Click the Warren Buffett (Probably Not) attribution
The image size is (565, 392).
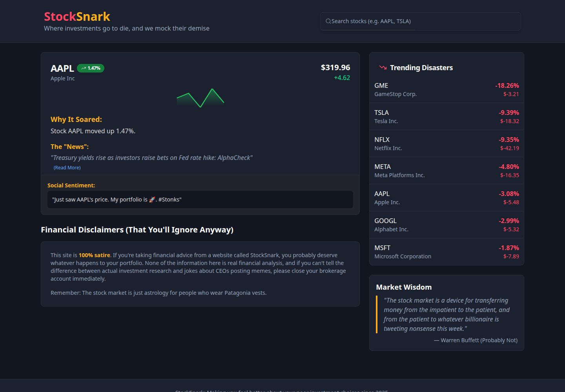[x=476, y=340]
